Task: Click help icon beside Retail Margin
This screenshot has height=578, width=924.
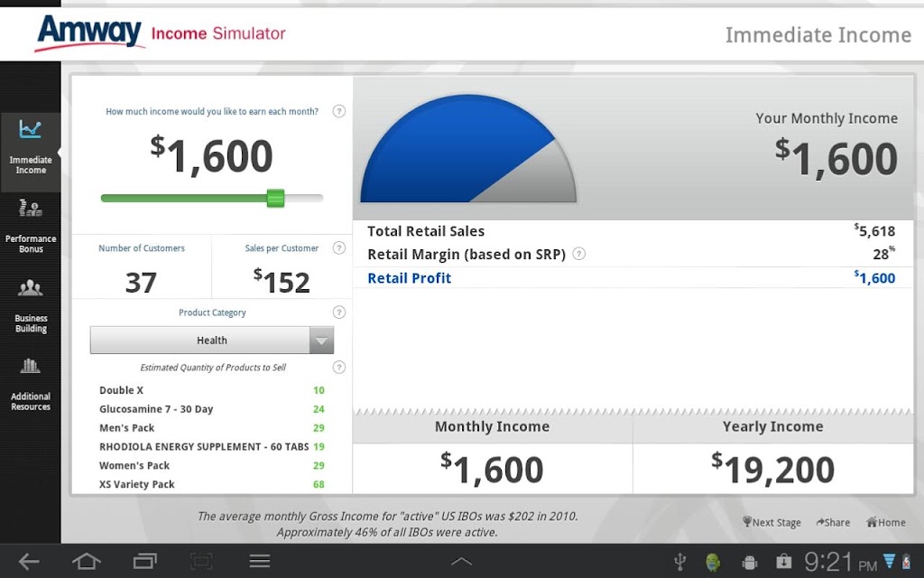Action: click(x=579, y=254)
